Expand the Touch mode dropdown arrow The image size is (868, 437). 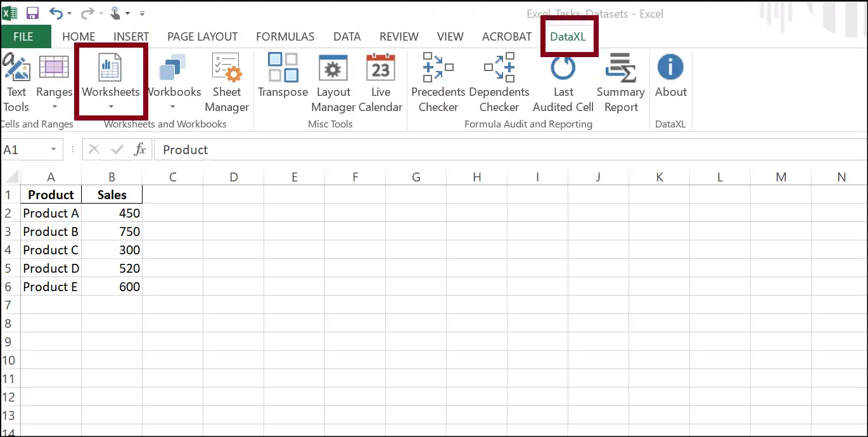[x=128, y=13]
